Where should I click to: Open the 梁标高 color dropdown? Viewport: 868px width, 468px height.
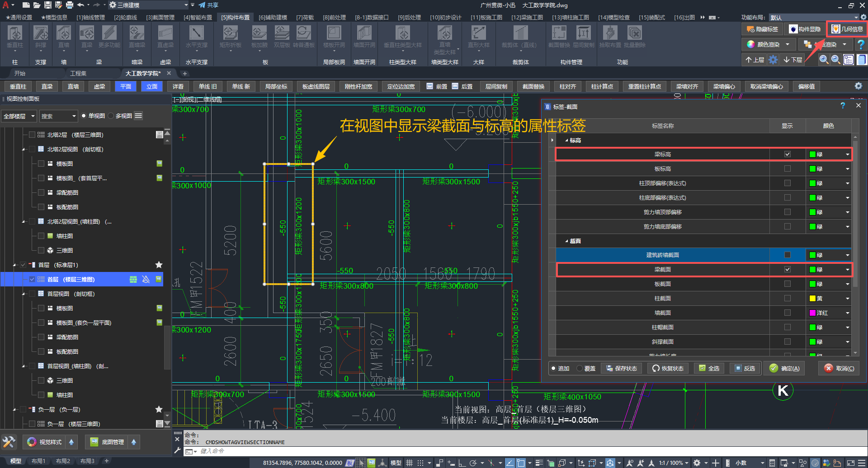pos(847,154)
